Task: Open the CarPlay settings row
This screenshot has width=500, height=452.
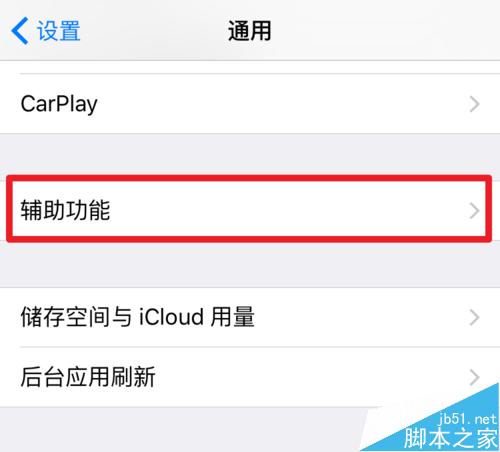Action: (x=250, y=104)
